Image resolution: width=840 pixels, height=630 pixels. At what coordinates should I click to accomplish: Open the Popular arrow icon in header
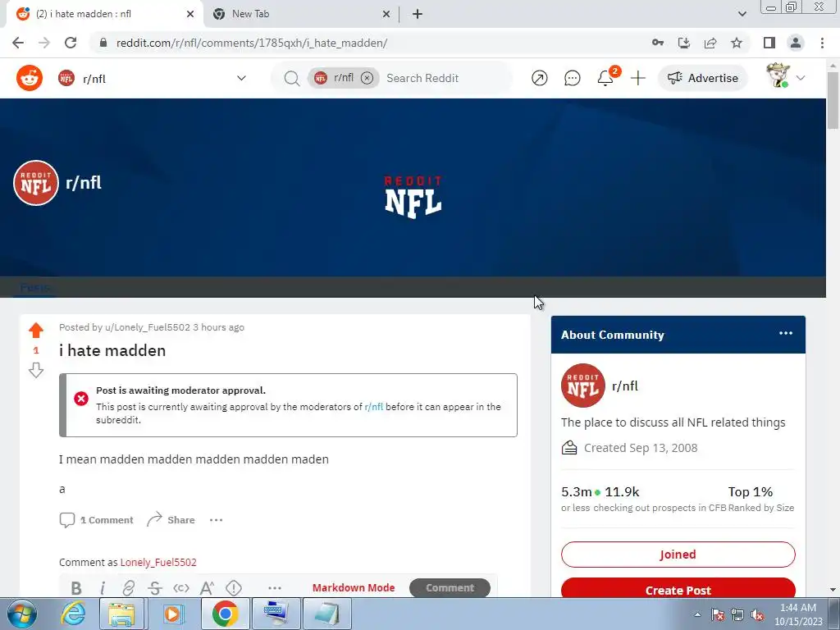(x=540, y=78)
